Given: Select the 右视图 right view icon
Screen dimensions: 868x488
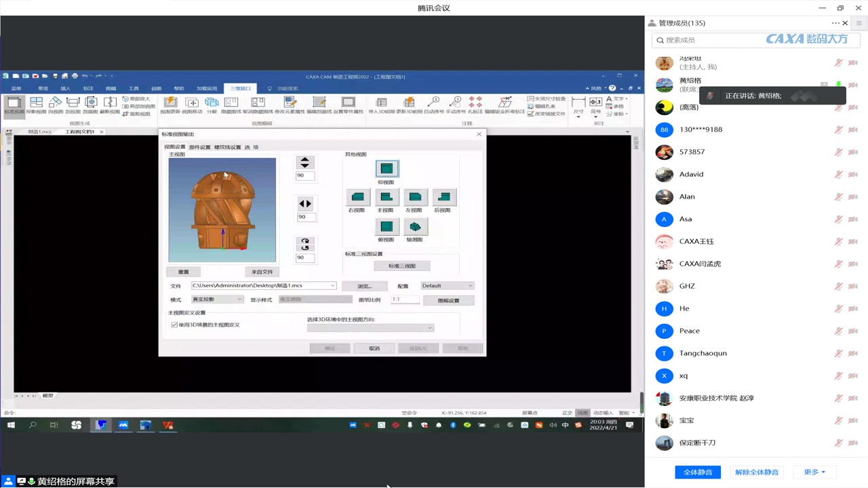Looking at the screenshot, I should (x=357, y=197).
